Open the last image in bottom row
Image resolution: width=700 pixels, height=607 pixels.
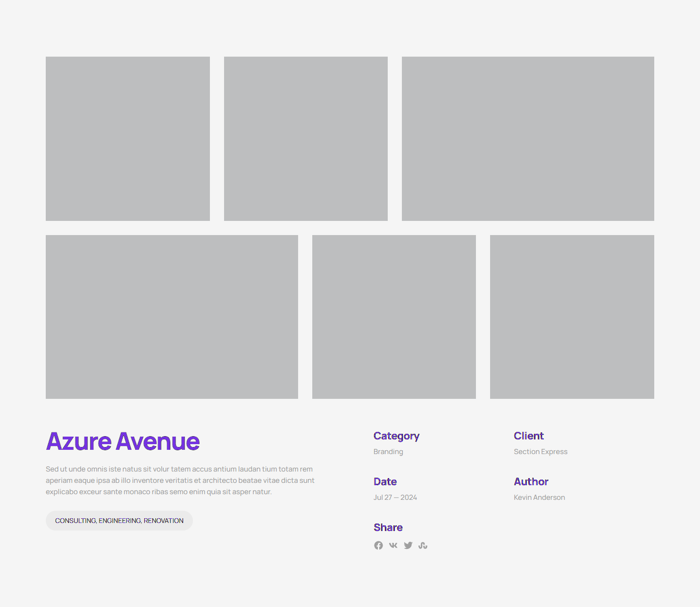pos(572,317)
